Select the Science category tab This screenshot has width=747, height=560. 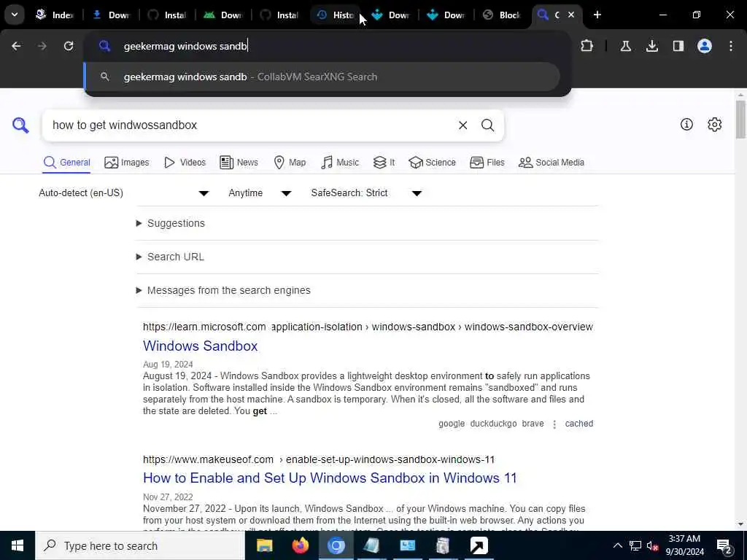(x=432, y=163)
